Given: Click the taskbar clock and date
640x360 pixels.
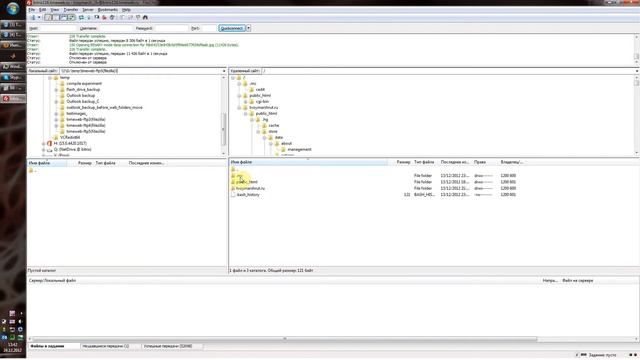Looking at the screenshot, I should [13, 347].
